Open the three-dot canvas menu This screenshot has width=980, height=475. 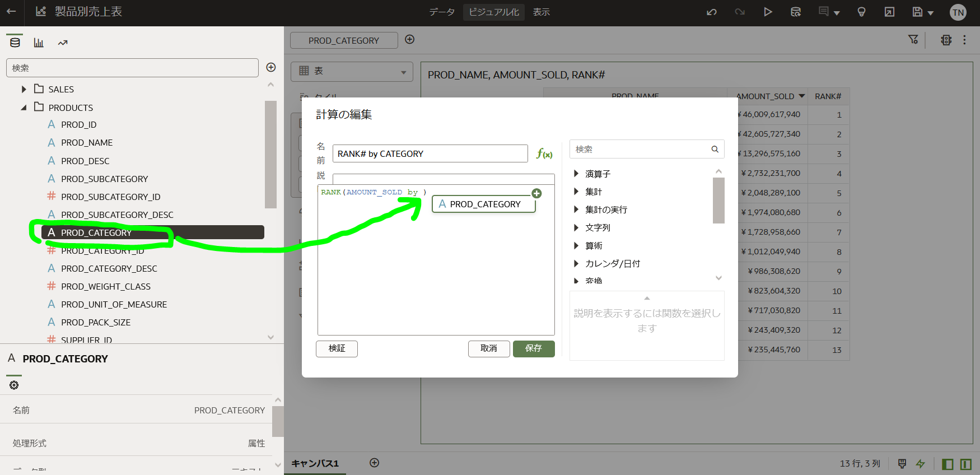tap(964, 40)
